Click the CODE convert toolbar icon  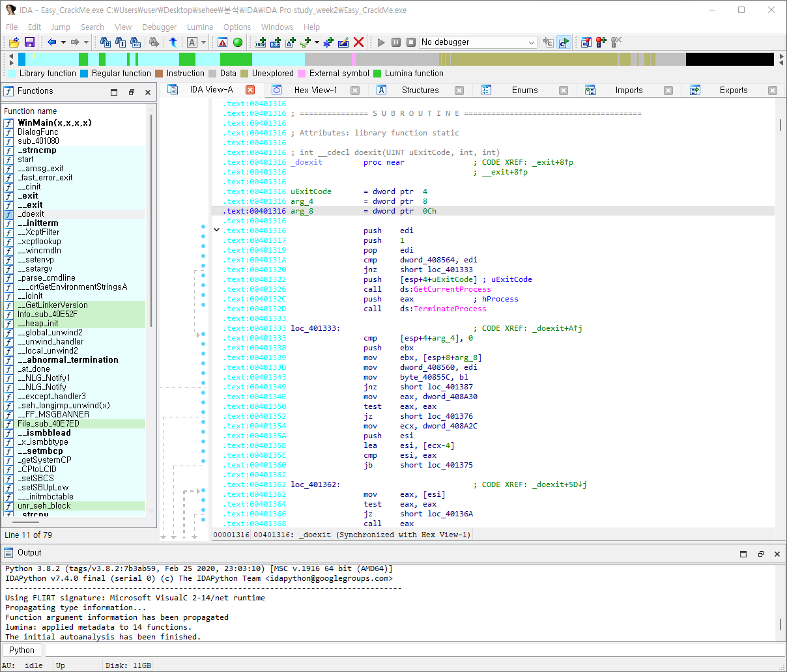(261, 42)
